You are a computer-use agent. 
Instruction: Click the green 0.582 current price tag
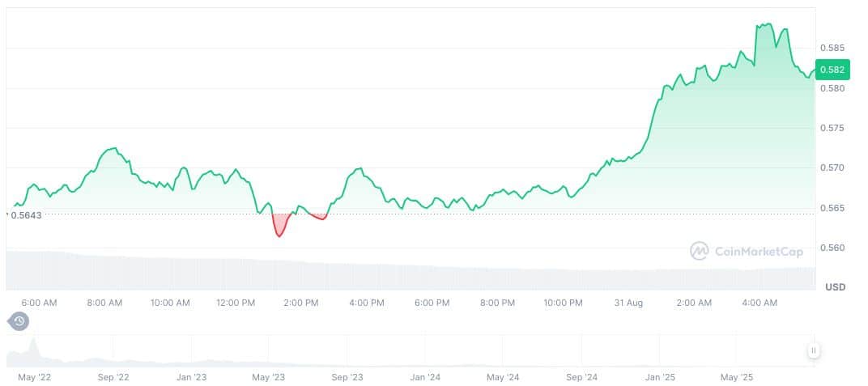point(832,70)
